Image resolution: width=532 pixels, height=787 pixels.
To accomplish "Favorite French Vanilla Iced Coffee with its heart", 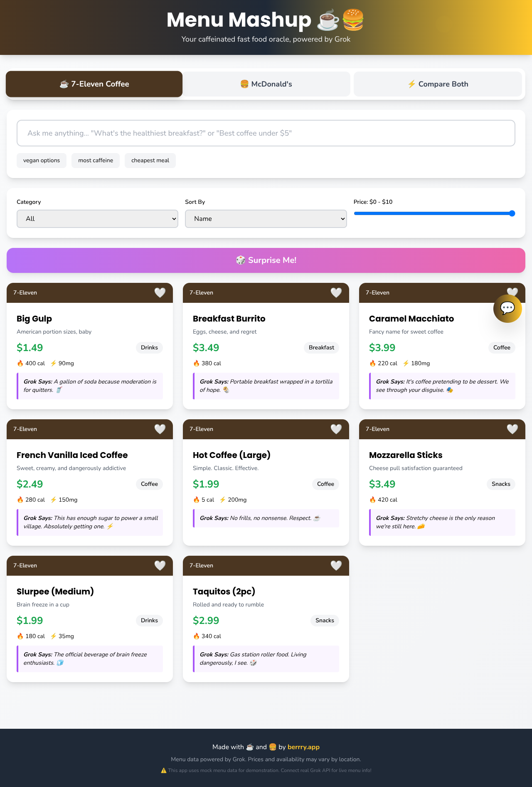I will [160, 429].
